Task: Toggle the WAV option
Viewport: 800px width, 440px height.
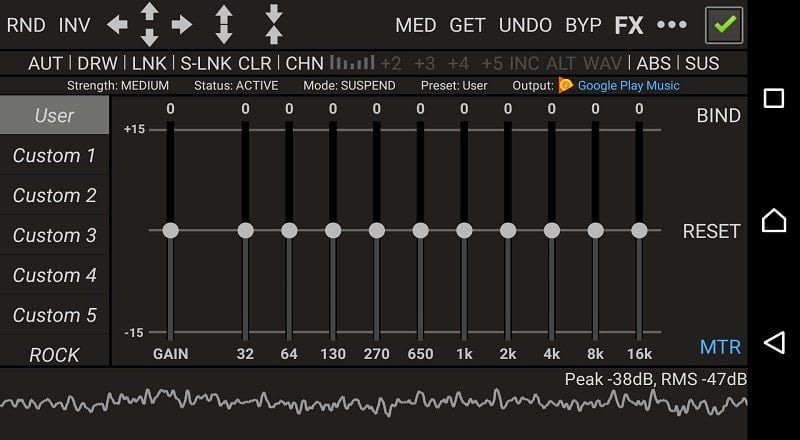Action: click(x=603, y=63)
